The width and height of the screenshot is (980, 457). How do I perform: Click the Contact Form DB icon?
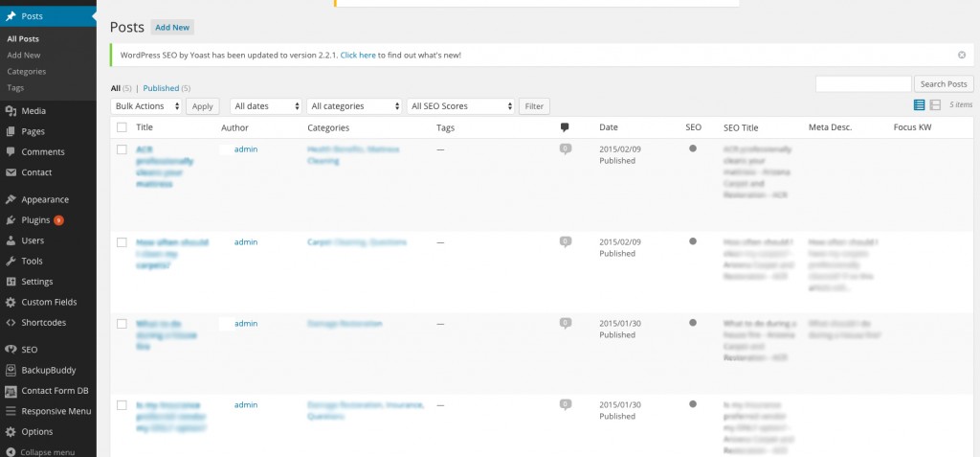tap(11, 391)
